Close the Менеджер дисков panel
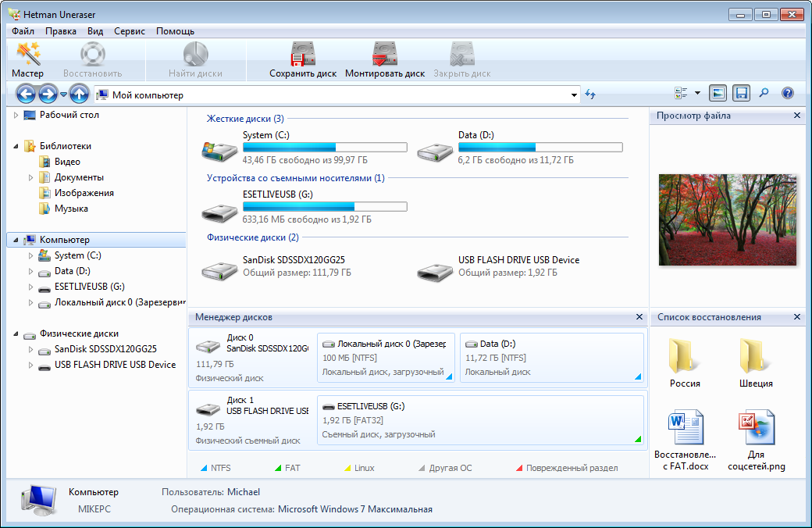Viewport: 812px width, 528px height. point(639,317)
